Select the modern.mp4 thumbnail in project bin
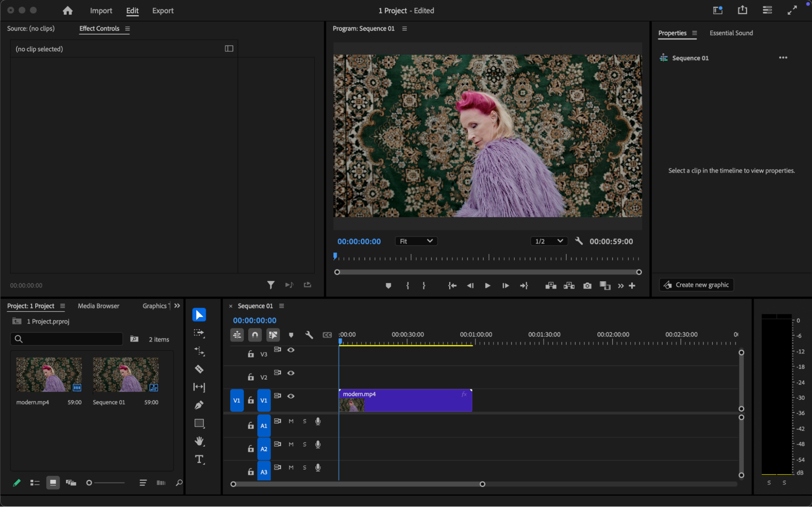 coord(49,374)
